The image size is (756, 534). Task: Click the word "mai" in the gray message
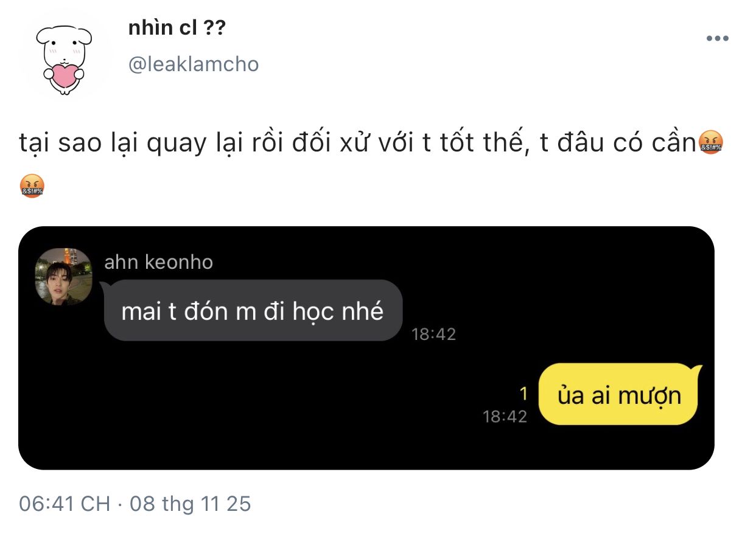(139, 311)
